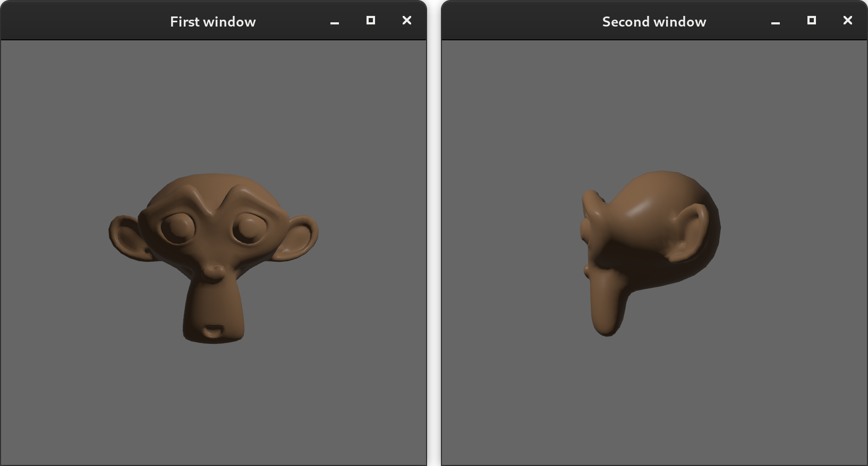Pick the front-facing monkey's right-side eye
868x466 pixels.
click(x=249, y=228)
